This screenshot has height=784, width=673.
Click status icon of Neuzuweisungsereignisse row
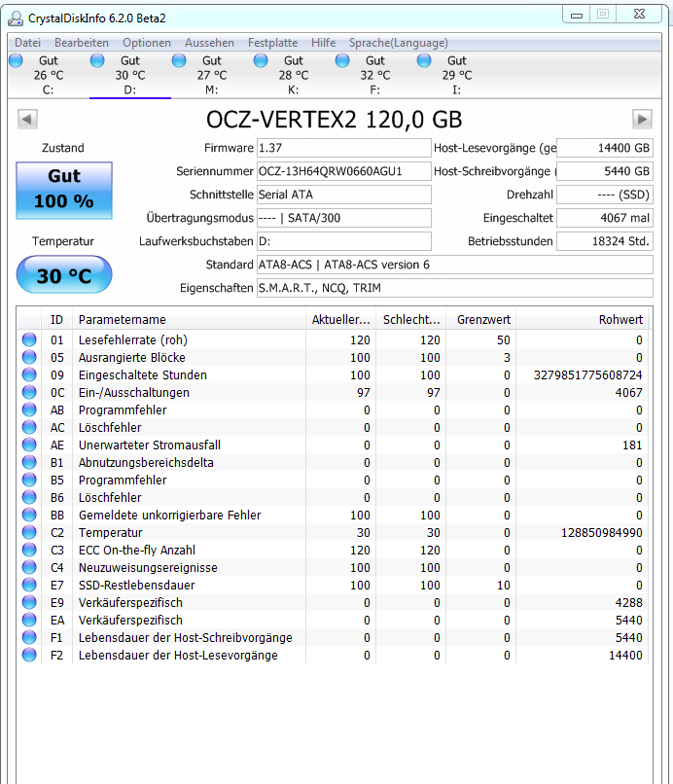tap(29, 567)
